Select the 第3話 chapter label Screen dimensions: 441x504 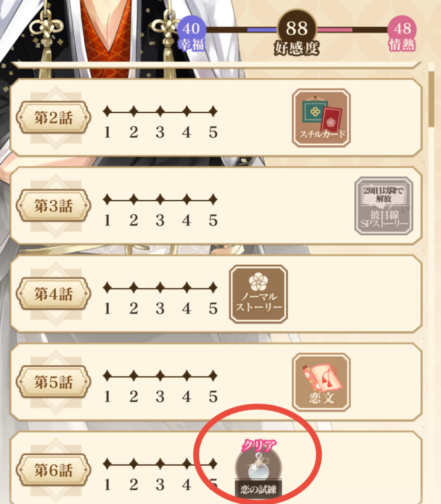coord(53,206)
